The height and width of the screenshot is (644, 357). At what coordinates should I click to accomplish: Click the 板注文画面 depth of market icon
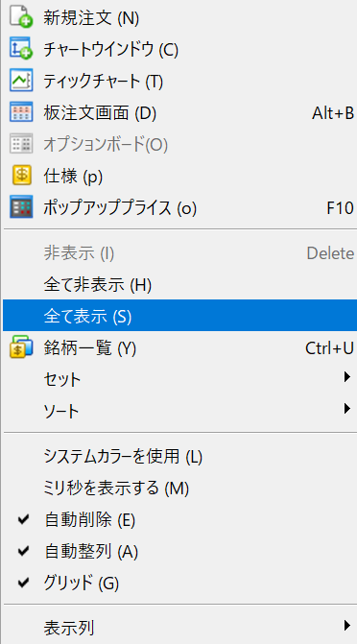click(x=20, y=112)
